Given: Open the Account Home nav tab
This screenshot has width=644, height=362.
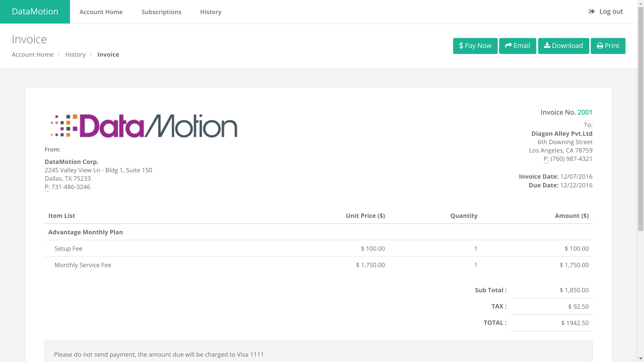Looking at the screenshot, I should [x=101, y=12].
